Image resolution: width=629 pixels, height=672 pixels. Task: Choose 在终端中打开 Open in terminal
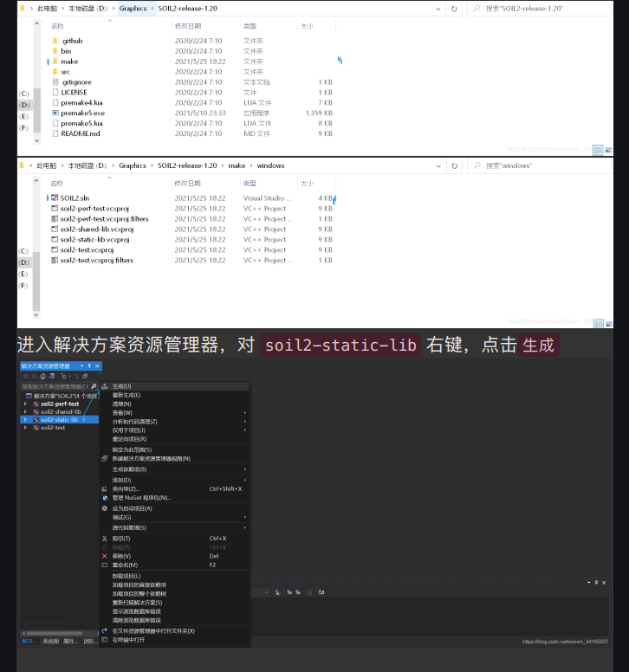coord(174,640)
